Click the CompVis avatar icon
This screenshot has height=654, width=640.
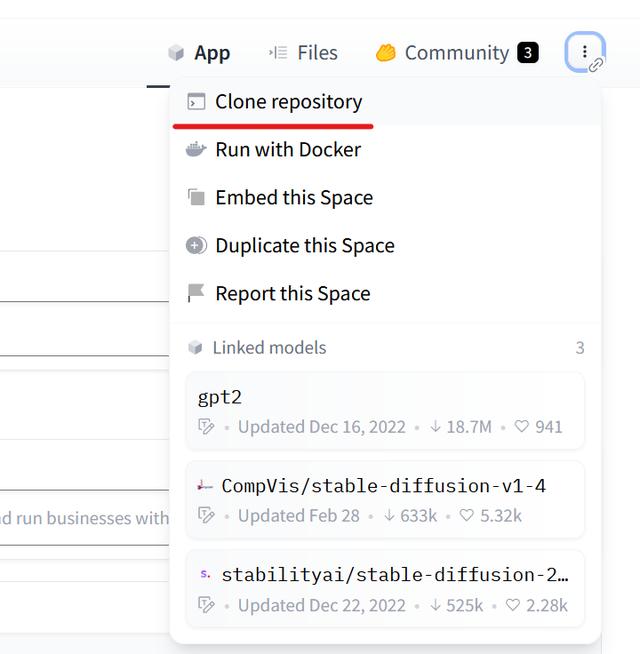click(x=205, y=486)
